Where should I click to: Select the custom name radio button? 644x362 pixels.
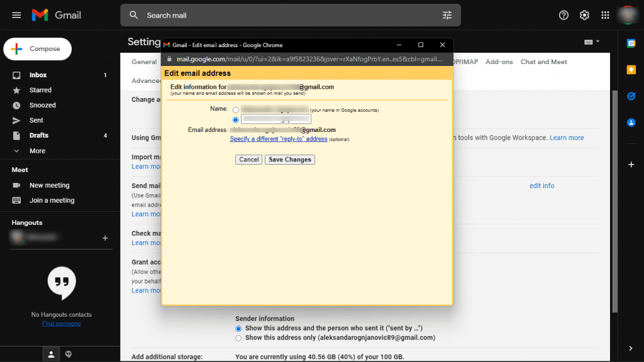coord(236,119)
